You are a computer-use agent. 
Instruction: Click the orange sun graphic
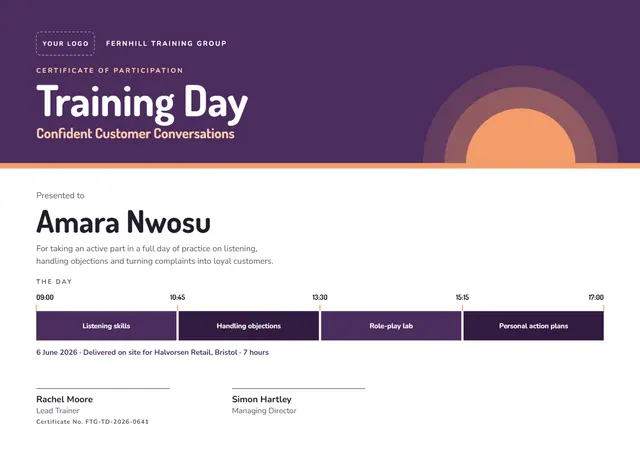pyautogui.click(x=520, y=136)
